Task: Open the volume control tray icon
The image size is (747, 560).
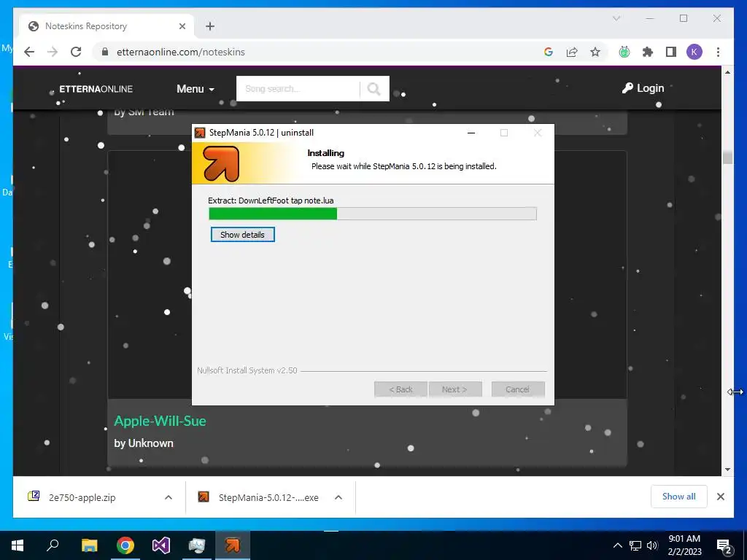Action: [652, 545]
